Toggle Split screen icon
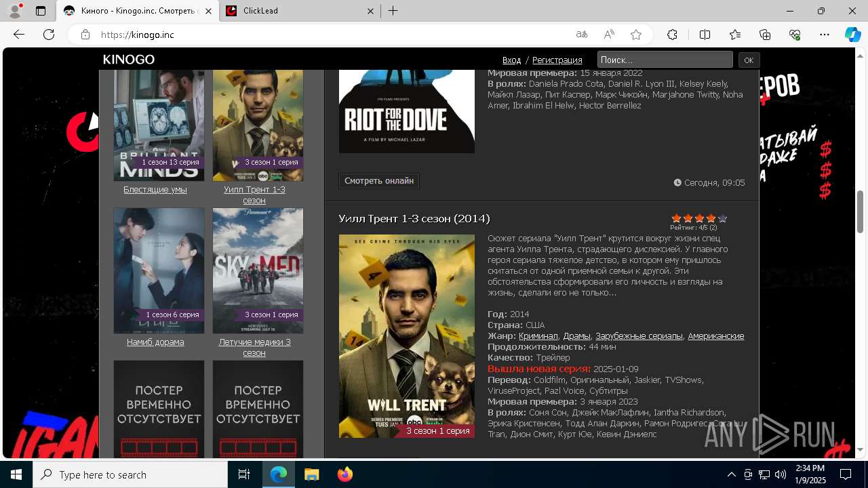Screen dimensions: 868x488 (705, 35)
